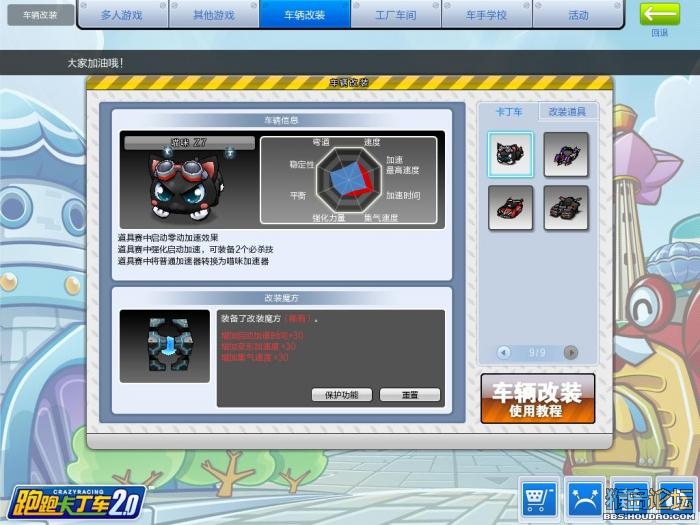Click the 稳定性 radar label
700x525 pixels.
pyautogui.click(x=301, y=164)
